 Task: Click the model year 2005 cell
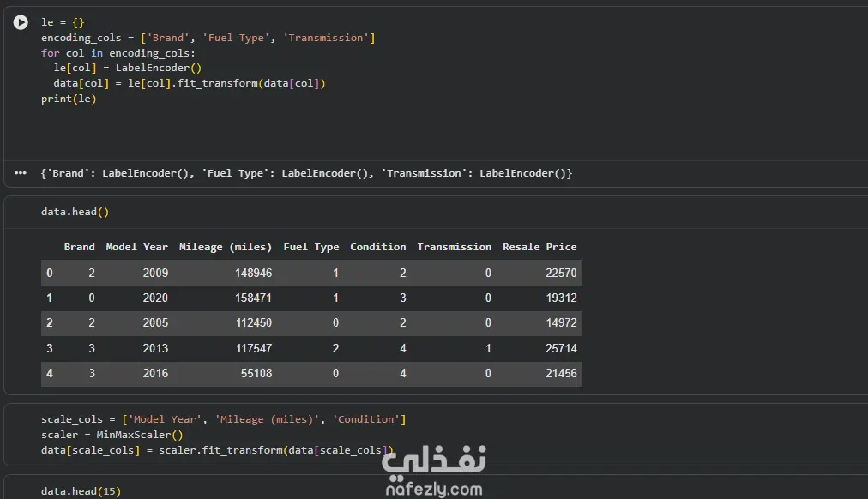click(x=155, y=322)
